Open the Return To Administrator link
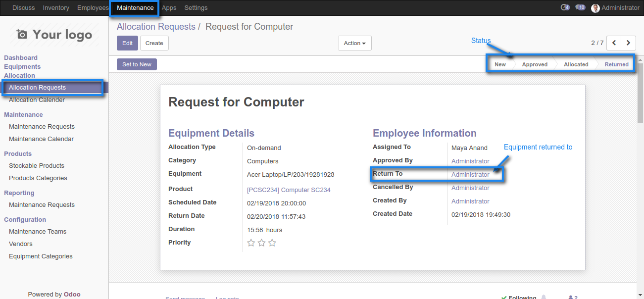This screenshot has height=299, width=644. click(470, 175)
